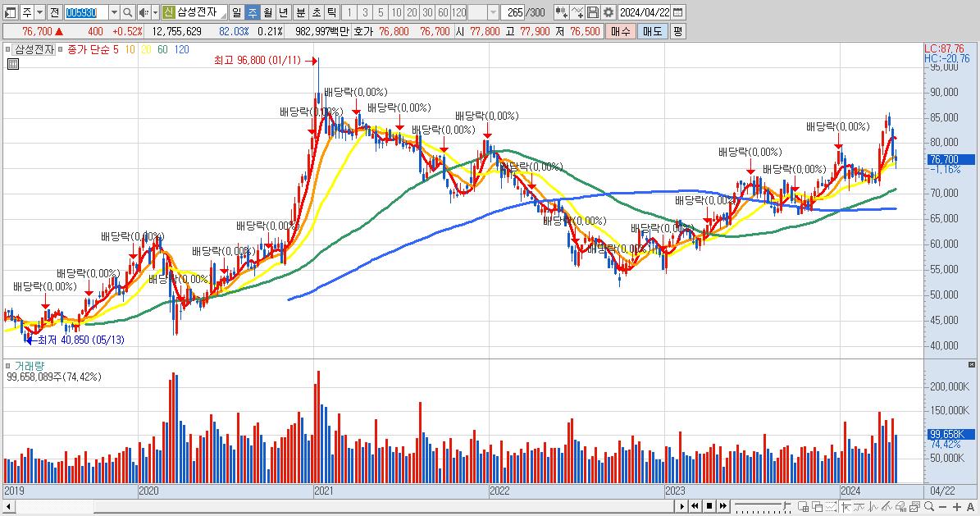Choose interval 5 button
This screenshot has height=516, width=980.
coord(381,11)
